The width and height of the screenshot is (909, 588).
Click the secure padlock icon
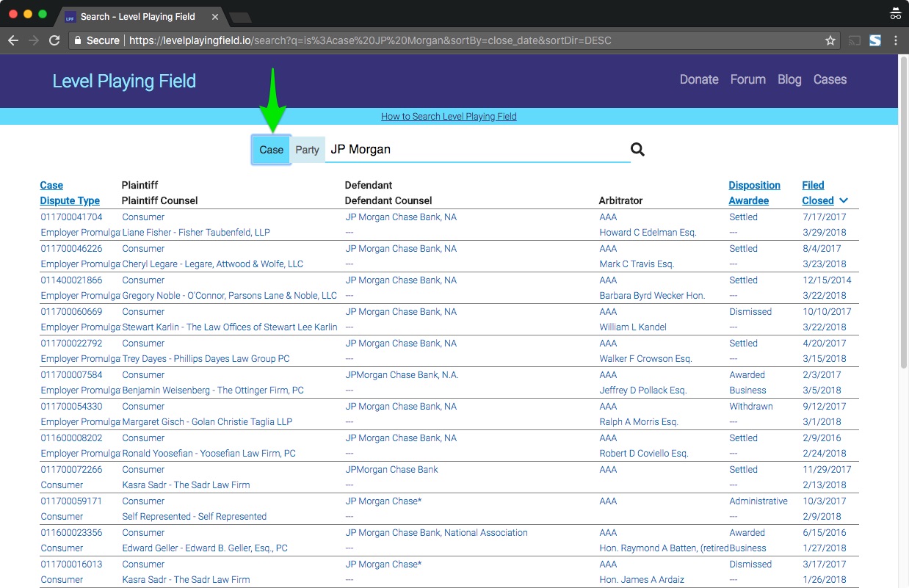pos(76,40)
